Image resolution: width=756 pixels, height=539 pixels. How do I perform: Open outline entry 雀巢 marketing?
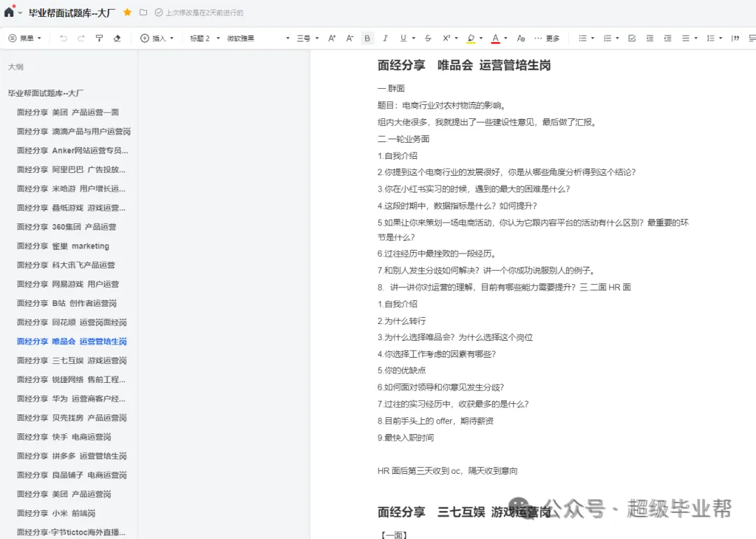click(x=63, y=246)
